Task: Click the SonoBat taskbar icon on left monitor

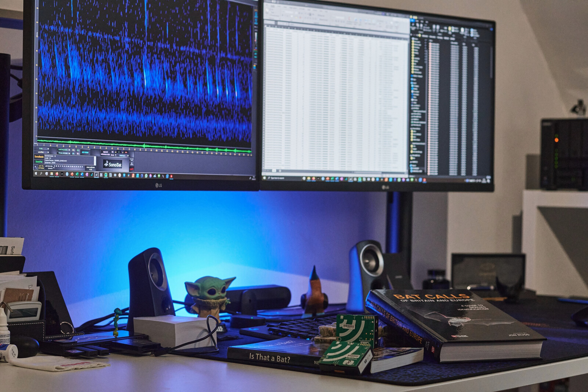Action: point(96,175)
